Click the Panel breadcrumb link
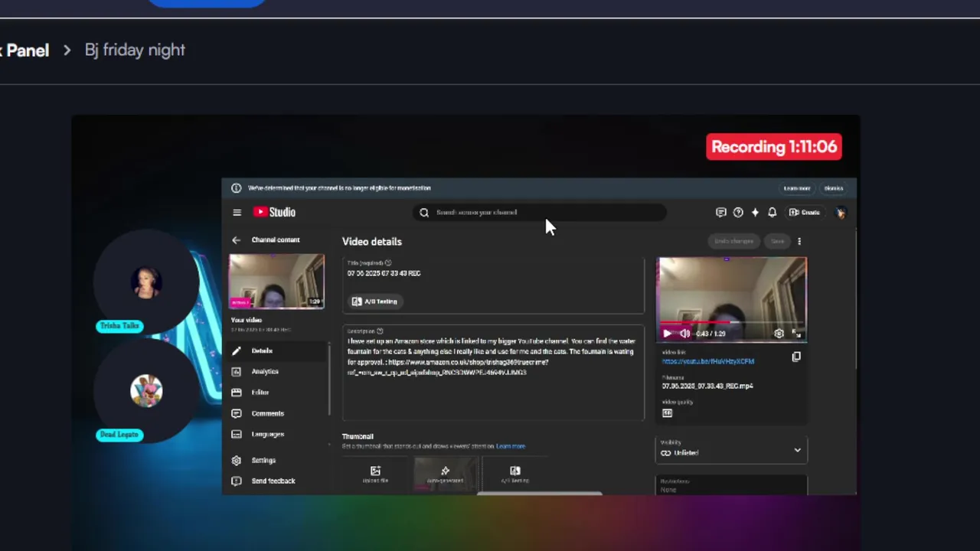The width and height of the screenshot is (980, 551). click(x=28, y=51)
